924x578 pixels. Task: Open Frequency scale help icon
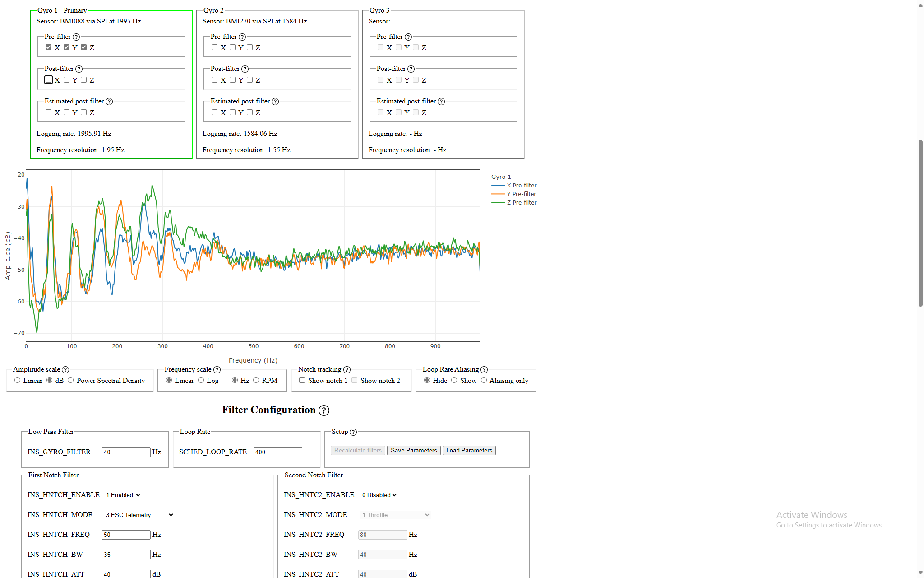[217, 370]
